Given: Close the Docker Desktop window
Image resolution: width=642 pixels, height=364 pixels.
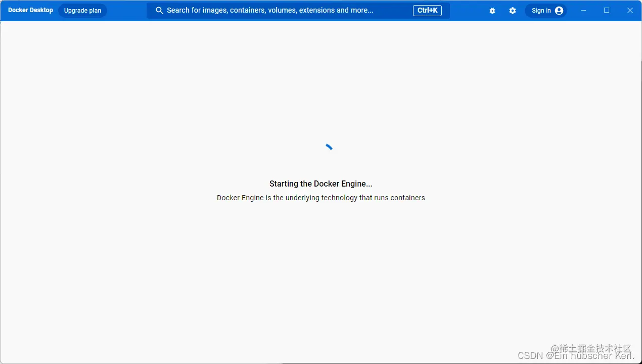Looking at the screenshot, I should point(630,11).
